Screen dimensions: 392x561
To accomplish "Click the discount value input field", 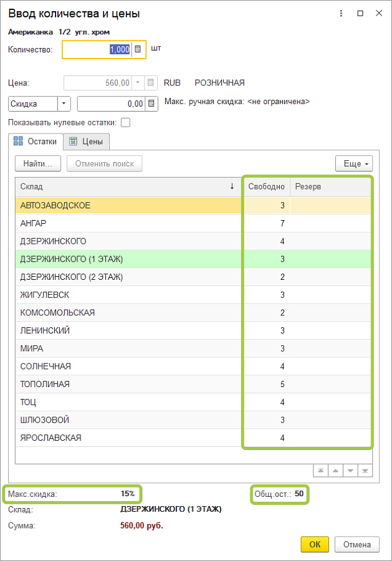I will [111, 104].
